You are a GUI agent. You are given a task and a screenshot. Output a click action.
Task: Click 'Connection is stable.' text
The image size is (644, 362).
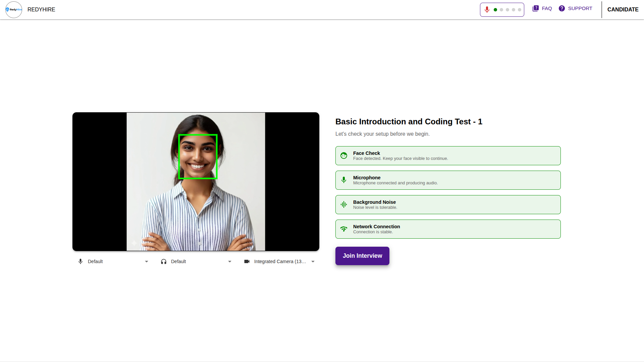373,232
